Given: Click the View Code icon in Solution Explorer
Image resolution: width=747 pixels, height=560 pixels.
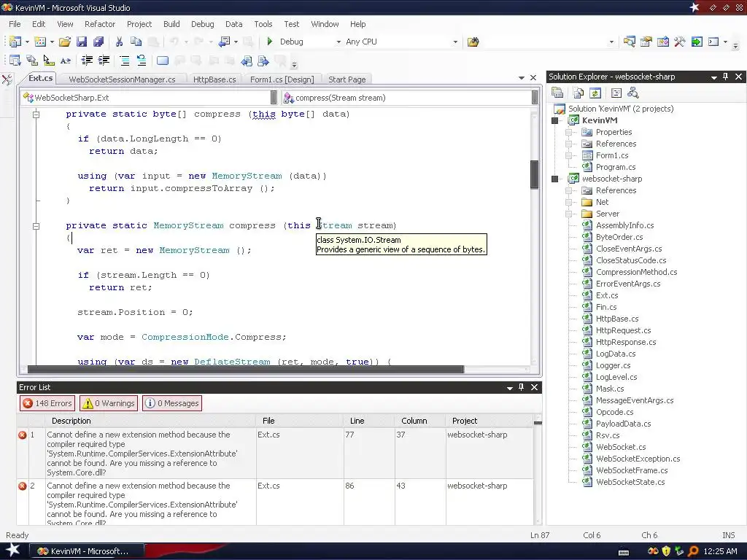Looking at the screenshot, I should pyautogui.click(x=616, y=93).
